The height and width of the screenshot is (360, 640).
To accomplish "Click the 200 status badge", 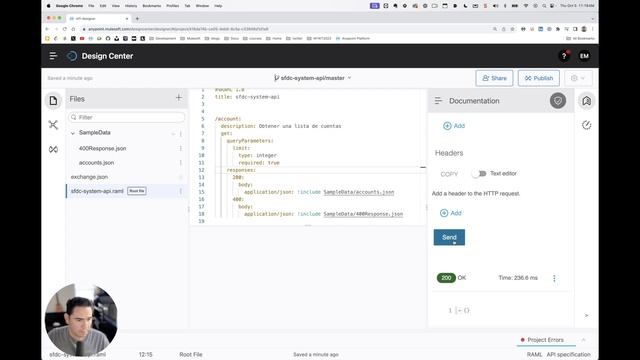I will coord(446,278).
